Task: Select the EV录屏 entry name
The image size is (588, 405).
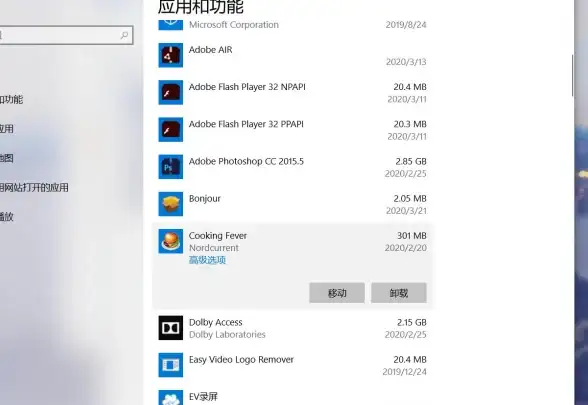Action: click(203, 397)
